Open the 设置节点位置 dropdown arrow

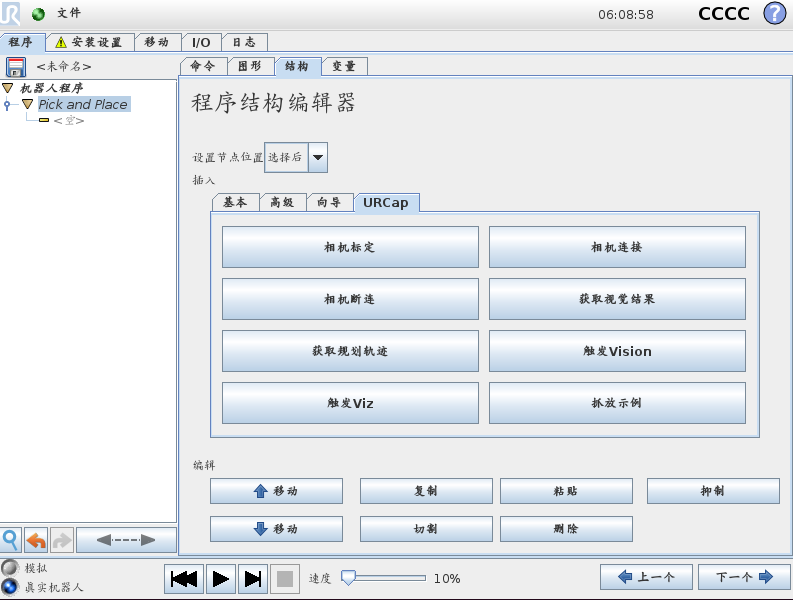coord(318,157)
